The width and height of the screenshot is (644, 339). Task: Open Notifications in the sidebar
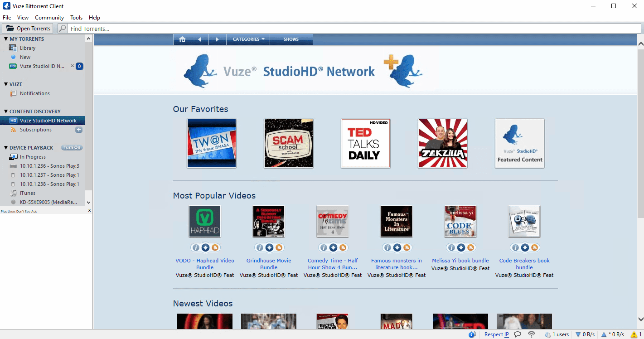coord(42,93)
